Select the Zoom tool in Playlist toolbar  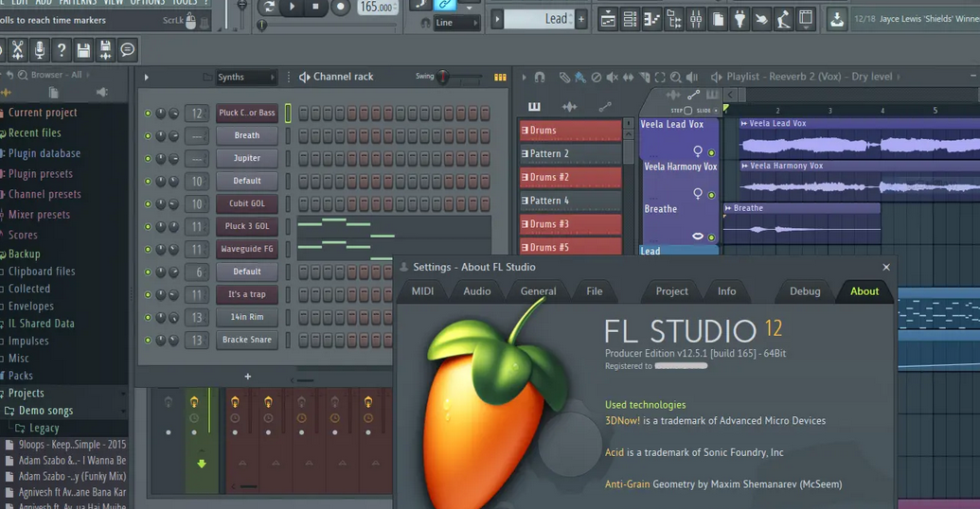point(676,77)
